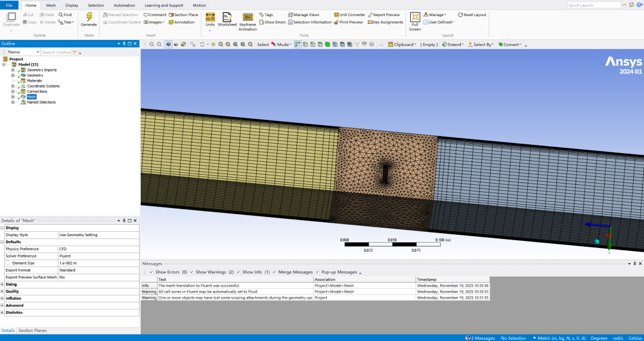644x341 pixels.
Task: Expand the Geometry node in Outline tree
Action: (13, 76)
